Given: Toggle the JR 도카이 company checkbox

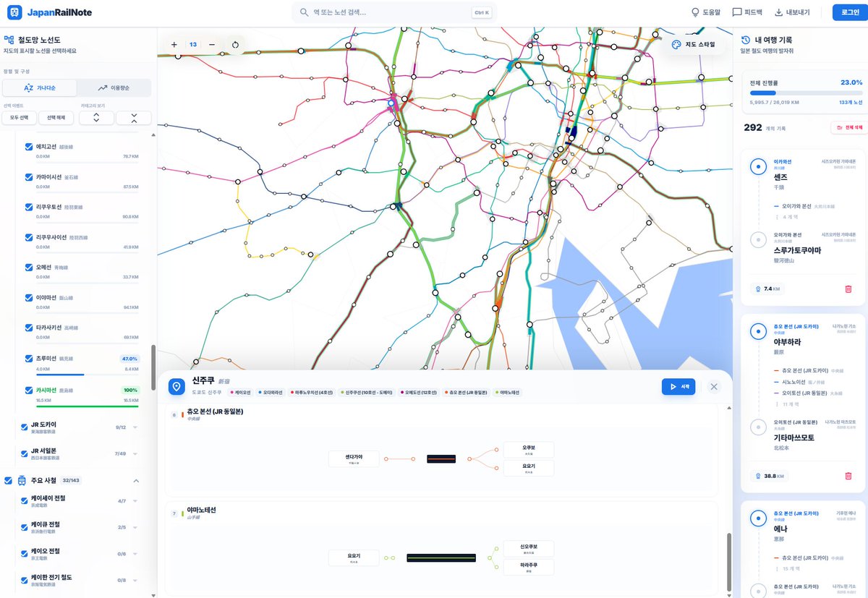Looking at the screenshot, I should 24,427.
